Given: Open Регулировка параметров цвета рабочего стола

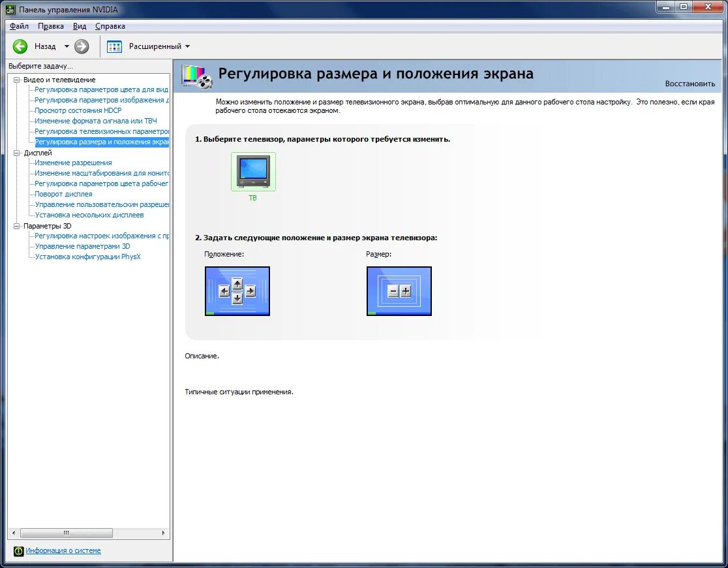Looking at the screenshot, I should (x=101, y=183).
